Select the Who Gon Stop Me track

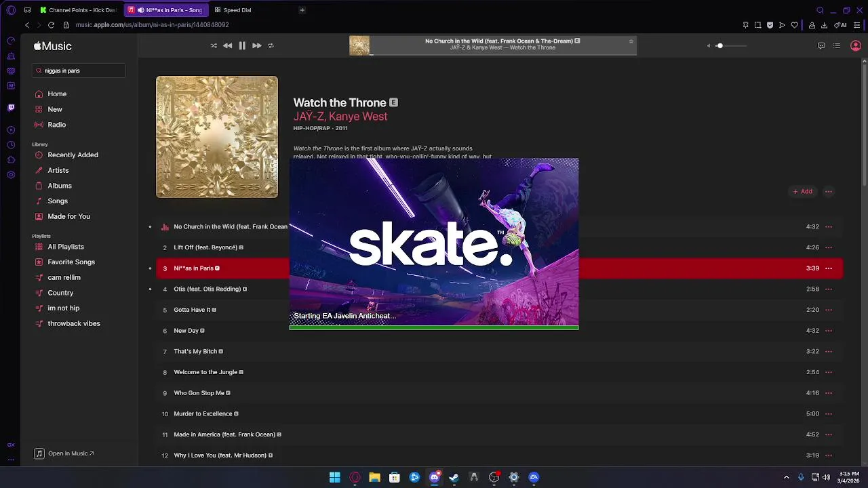click(499, 393)
